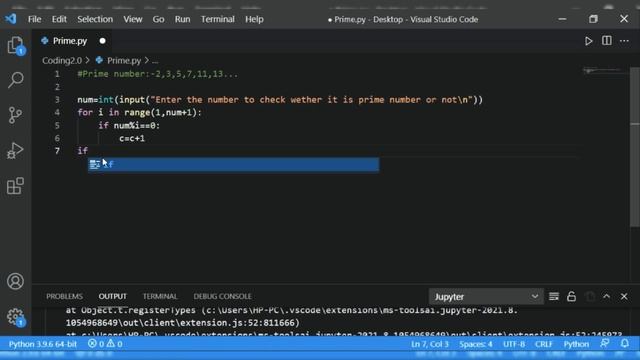Click the 'c=c+1' code line
The image size is (640, 360).
131,138
